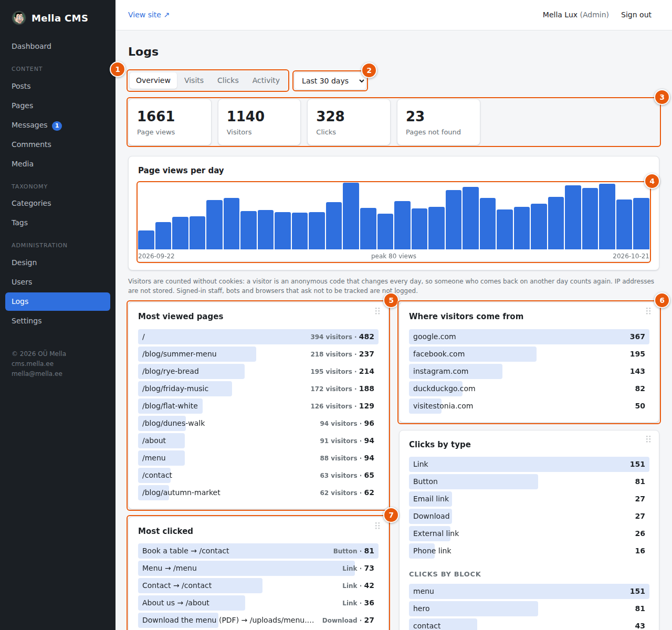Viewport: 672px width, 630px height.
Task: Grab the Most clicked drag handle
Action: pyautogui.click(x=377, y=526)
